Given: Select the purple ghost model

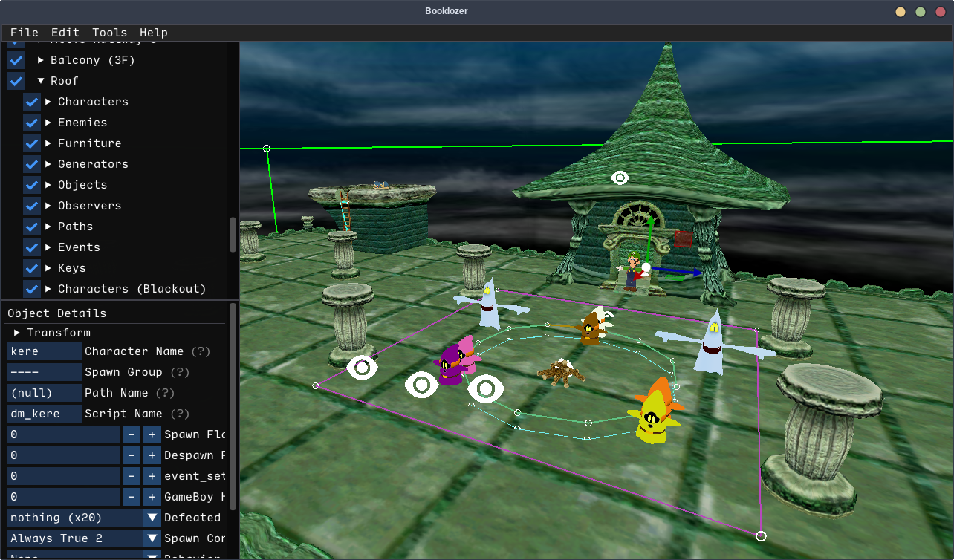Looking at the screenshot, I should 450,365.
